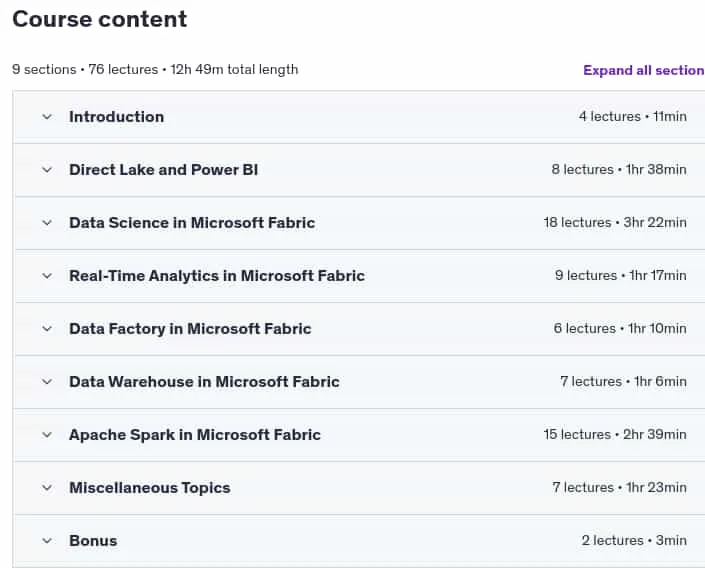Viewport: 705px width, 568px height.
Task: Expand the Bonus section chevron
Action: point(47,541)
